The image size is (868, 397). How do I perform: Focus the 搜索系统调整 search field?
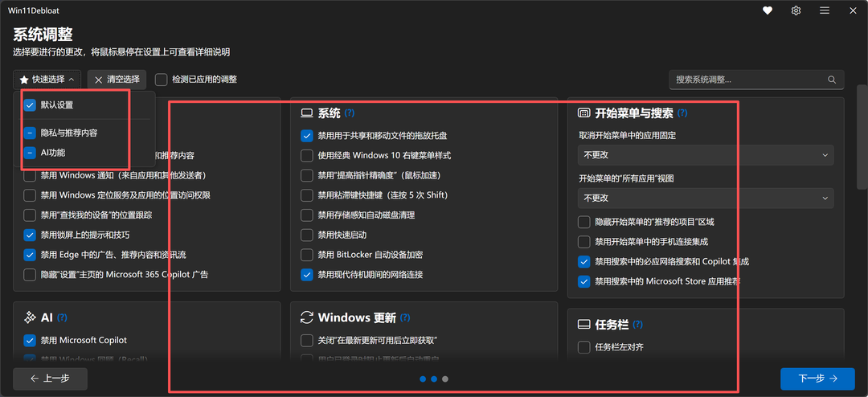click(756, 80)
